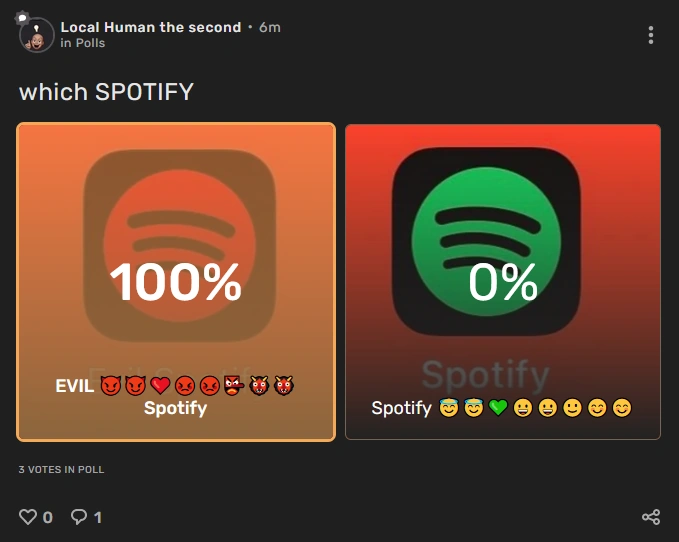Select the 0% result overlay
Screen dimensions: 679x542
tap(503, 284)
